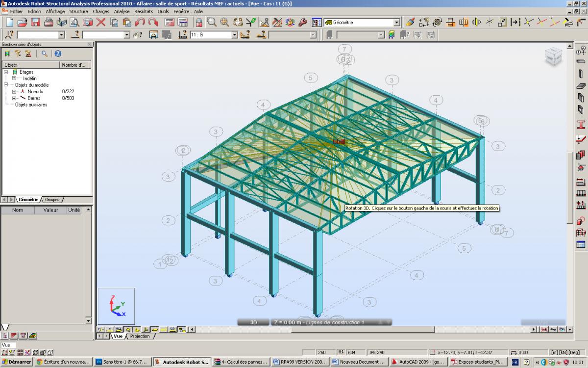Delete selection with the red X icon
Viewport: 588px width, 368px height.
101,22
